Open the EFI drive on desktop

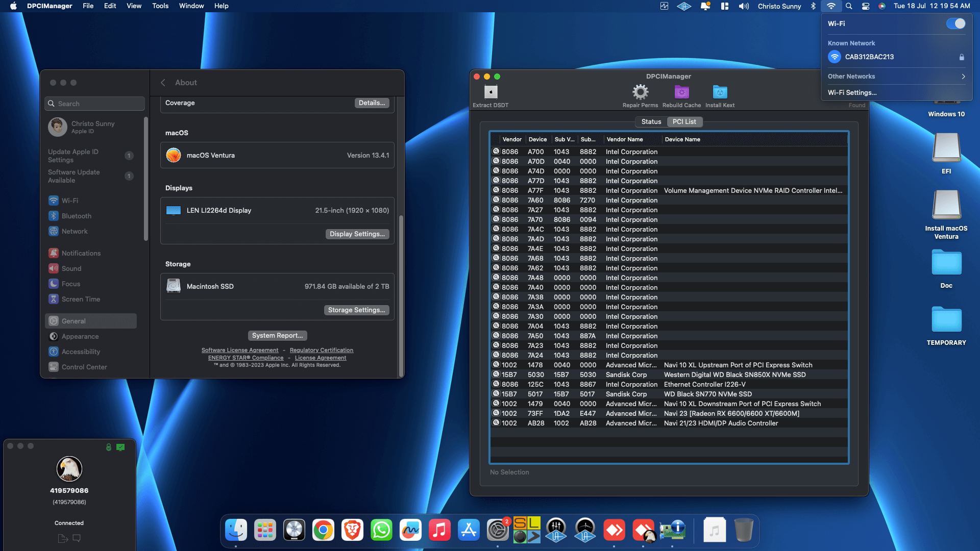[x=946, y=153]
